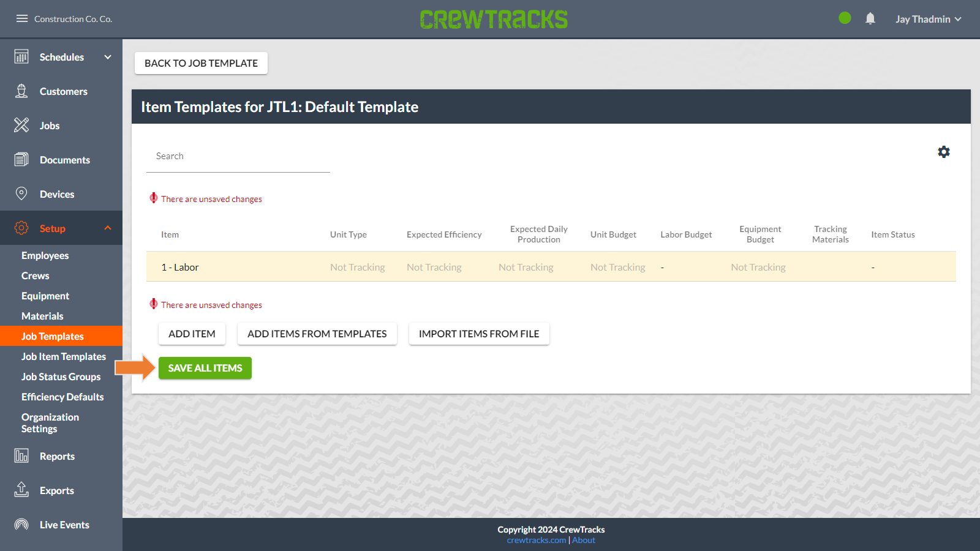Click the Unit Type column header
Image resolution: width=980 pixels, height=551 pixels.
(x=349, y=234)
